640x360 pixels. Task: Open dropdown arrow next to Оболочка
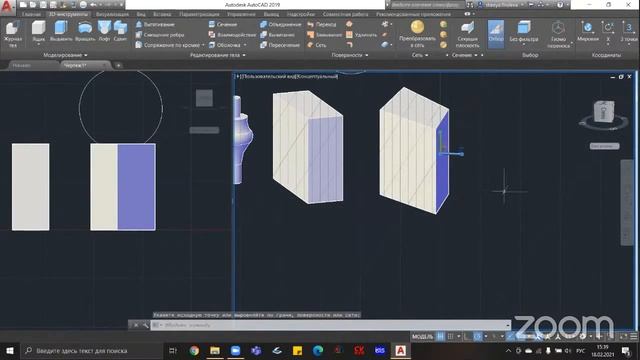(x=245, y=45)
